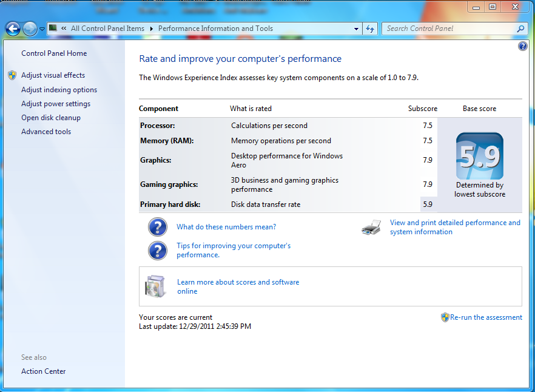The width and height of the screenshot is (535, 392).
Task: Click the Last update timestamp text
Action: tap(195, 326)
